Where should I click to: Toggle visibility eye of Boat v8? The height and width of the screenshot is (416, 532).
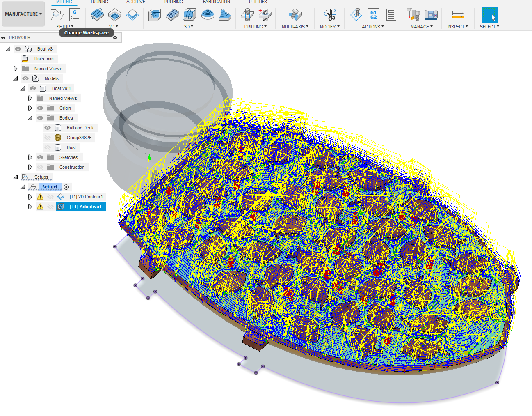point(18,49)
